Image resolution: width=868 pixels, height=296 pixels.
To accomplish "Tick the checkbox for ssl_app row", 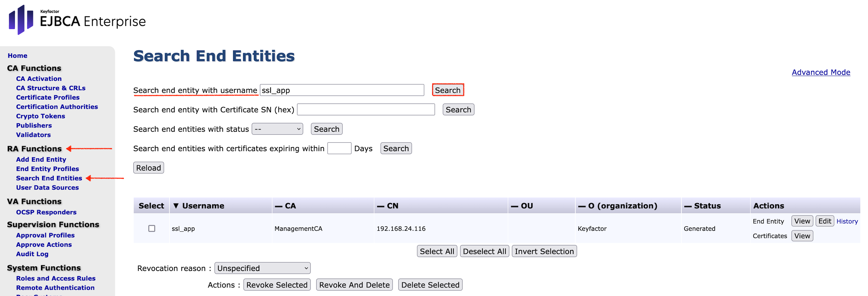I will point(152,229).
